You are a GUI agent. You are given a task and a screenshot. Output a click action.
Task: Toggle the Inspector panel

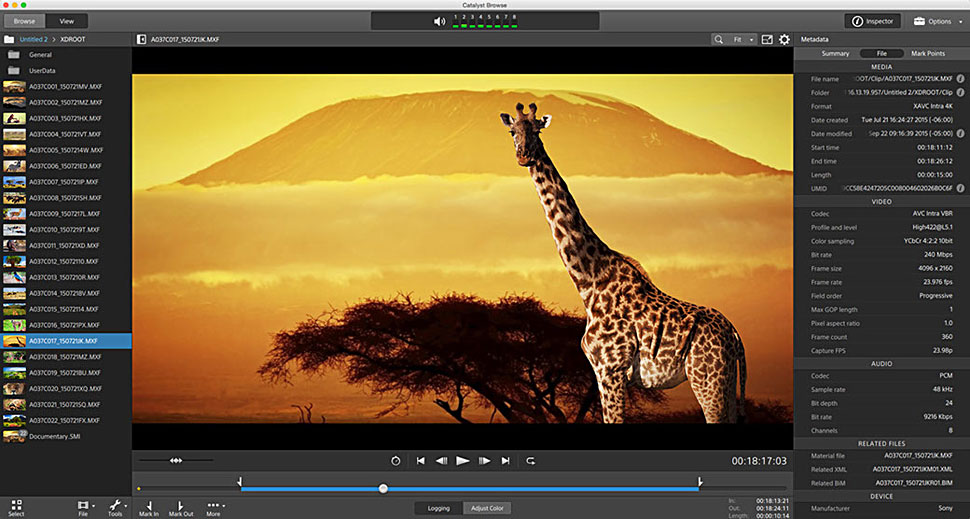[873, 20]
